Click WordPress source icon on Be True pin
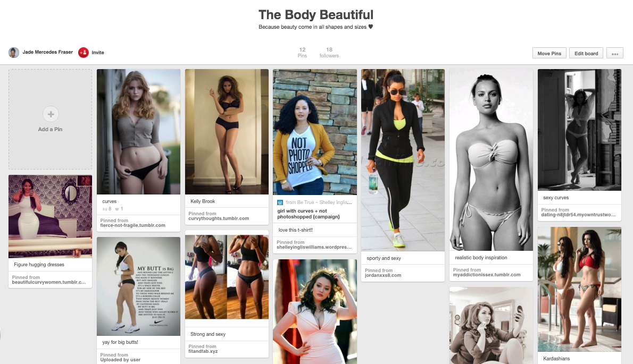 point(280,202)
